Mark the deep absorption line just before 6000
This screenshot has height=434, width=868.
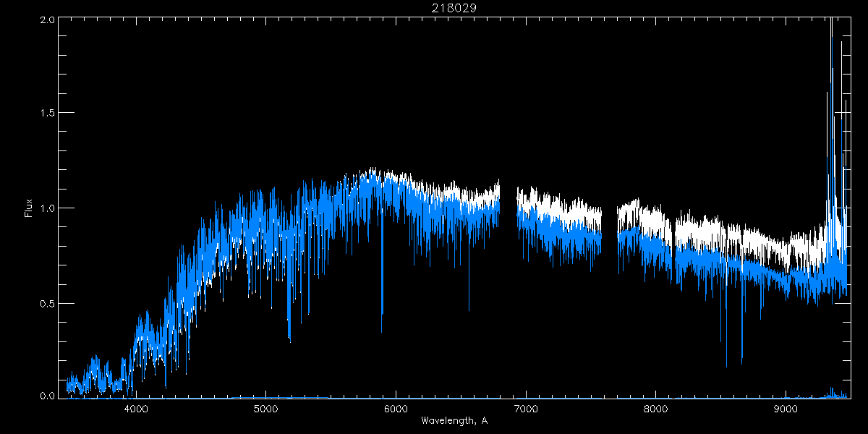coord(382,289)
